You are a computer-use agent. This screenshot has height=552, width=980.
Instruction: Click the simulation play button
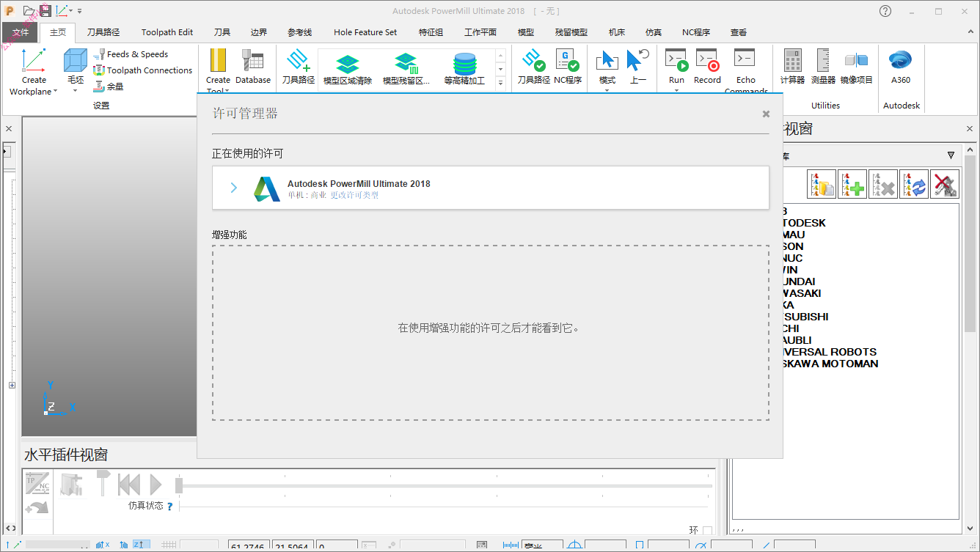pyautogui.click(x=156, y=485)
